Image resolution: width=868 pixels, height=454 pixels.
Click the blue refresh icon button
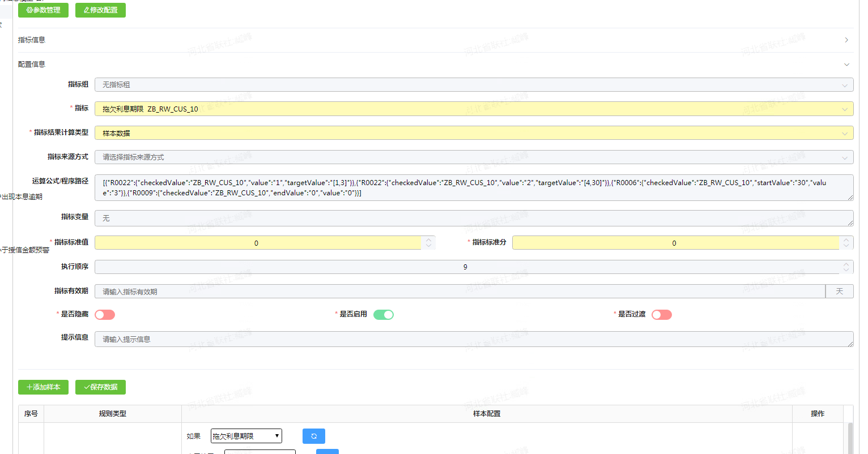coord(314,436)
